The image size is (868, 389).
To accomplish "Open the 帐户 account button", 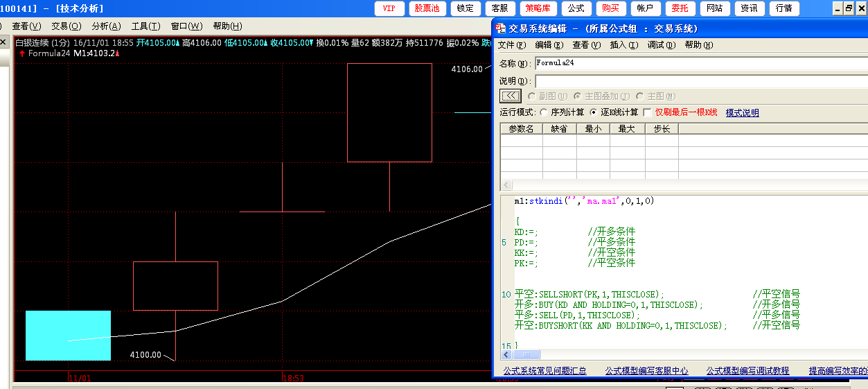I will click(645, 8).
